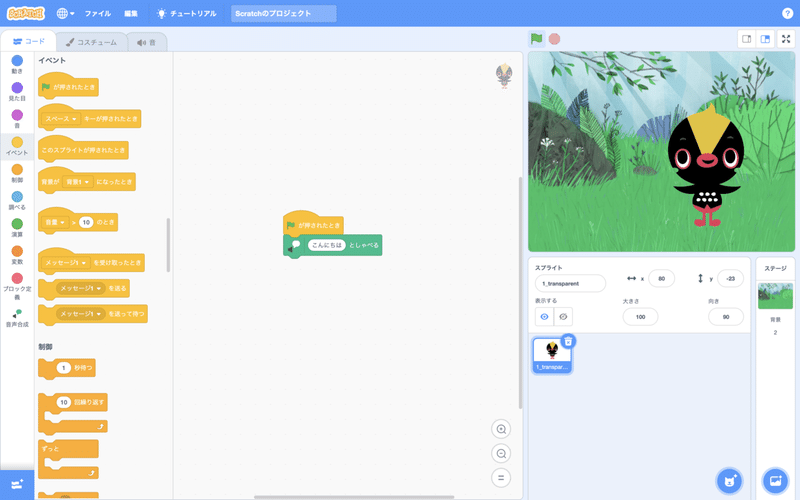
Task: Switch to small stage layout
Action: pyautogui.click(x=746, y=39)
